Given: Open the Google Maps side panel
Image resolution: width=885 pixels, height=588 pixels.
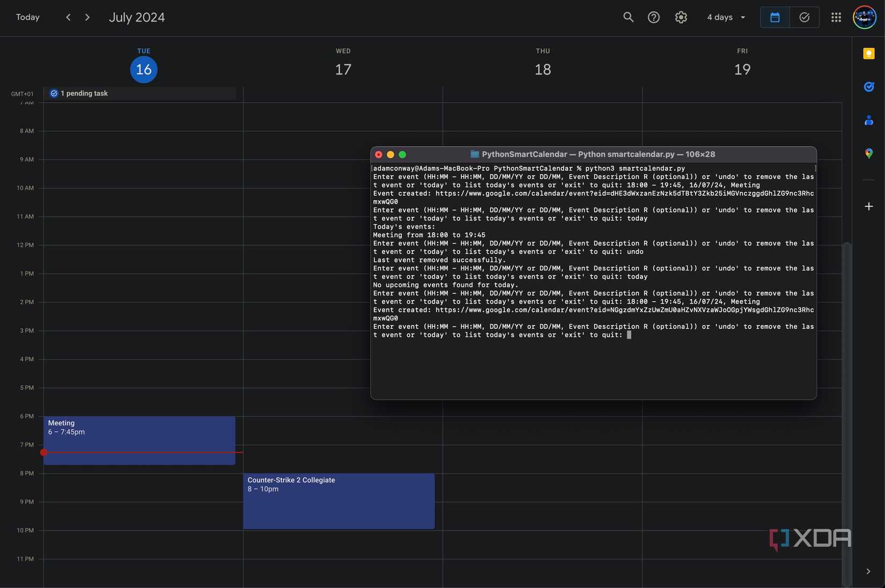Looking at the screenshot, I should (869, 154).
